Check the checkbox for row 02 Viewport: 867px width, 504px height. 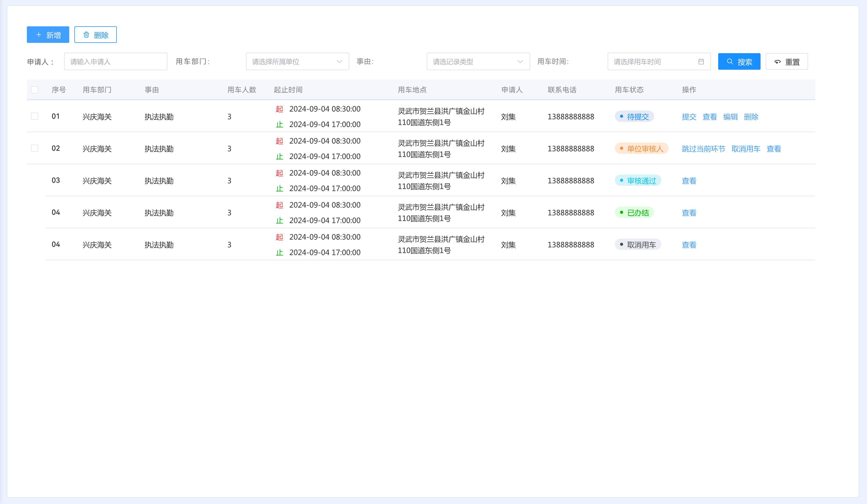35,148
